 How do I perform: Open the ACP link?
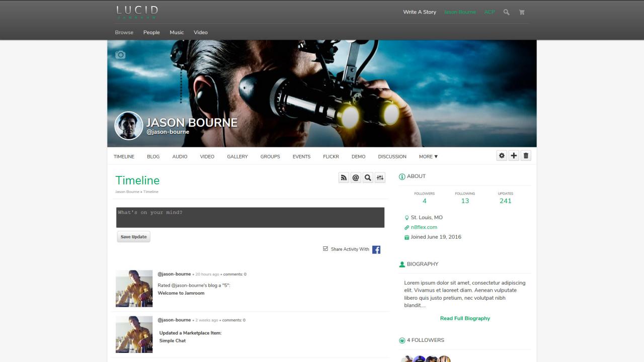click(x=490, y=12)
